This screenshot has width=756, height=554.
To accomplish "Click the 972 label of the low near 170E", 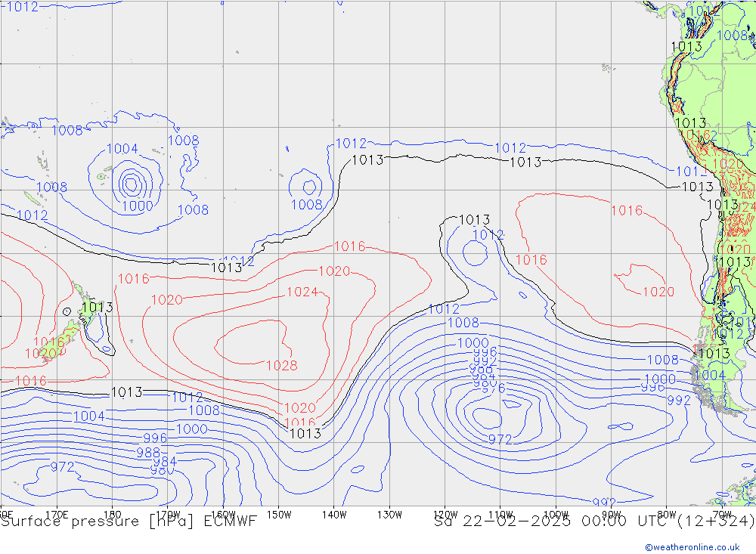I will pos(62,467).
